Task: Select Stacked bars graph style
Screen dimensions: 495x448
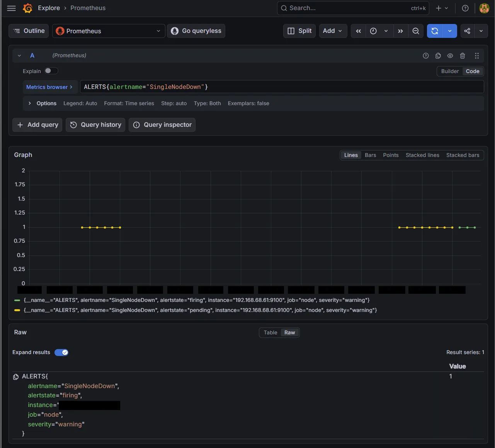Action: 463,155
